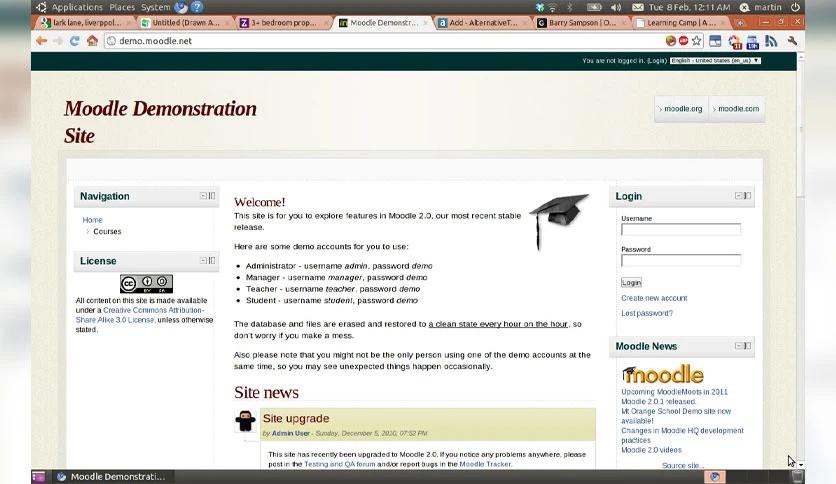Screen dimensions: 836x484
Task: Open the Home navigation link
Action: click(92, 220)
